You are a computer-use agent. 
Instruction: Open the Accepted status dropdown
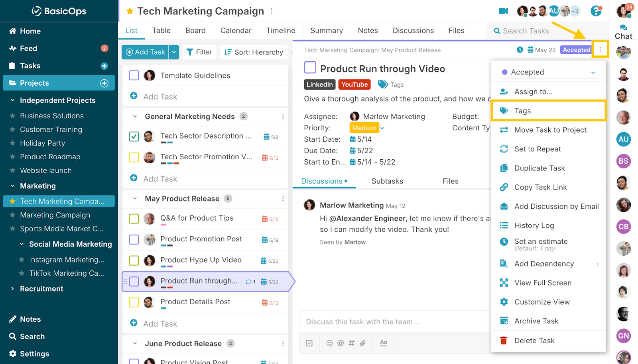(x=548, y=72)
